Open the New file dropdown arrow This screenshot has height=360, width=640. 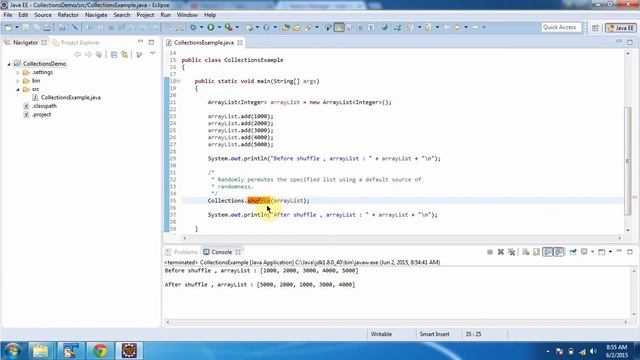click(x=16, y=28)
